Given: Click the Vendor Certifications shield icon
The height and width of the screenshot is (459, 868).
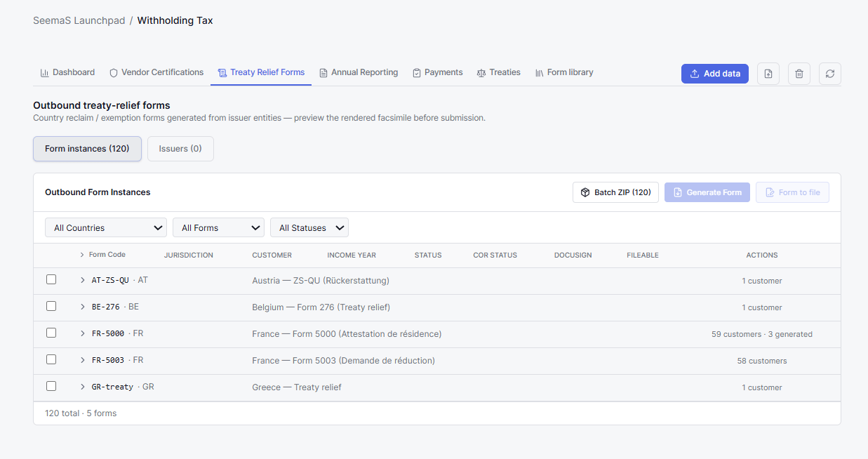Looking at the screenshot, I should point(114,72).
